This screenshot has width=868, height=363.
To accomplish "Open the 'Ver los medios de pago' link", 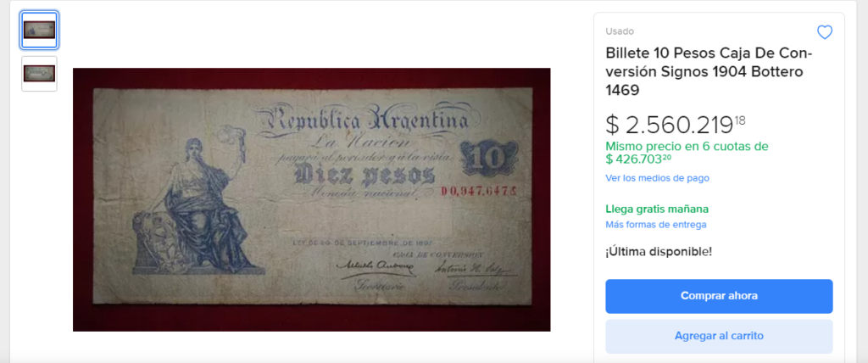I will 657,178.
